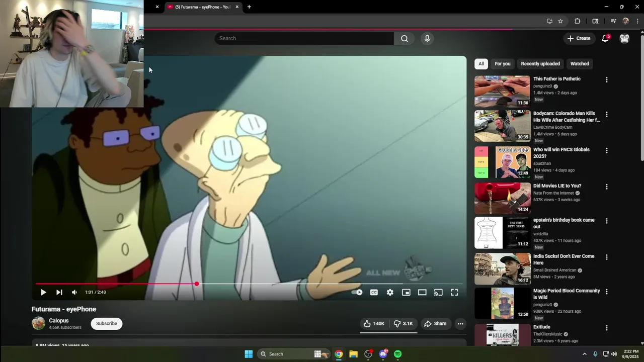This screenshot has width=644, height=362.
Task: Open options for Bodycam Colorado Man video
Action: pos(606,115)
